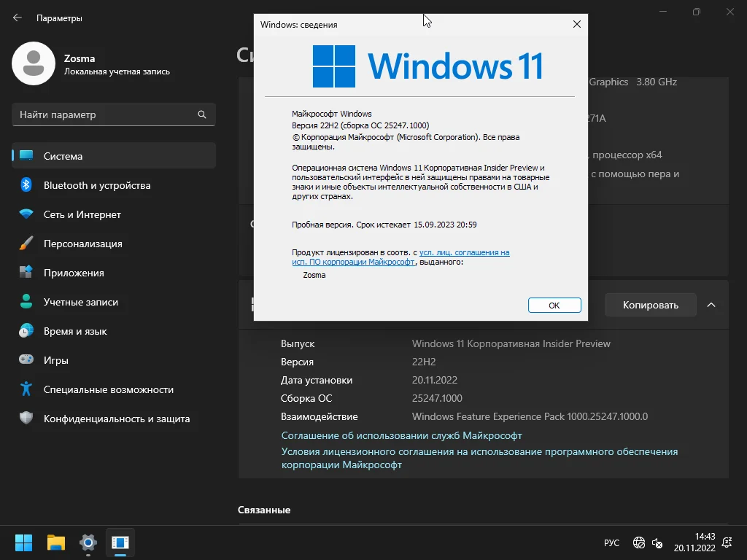
Task: Click the Bluetooth icon in sidebar
Action: click(x=26, y=184)
